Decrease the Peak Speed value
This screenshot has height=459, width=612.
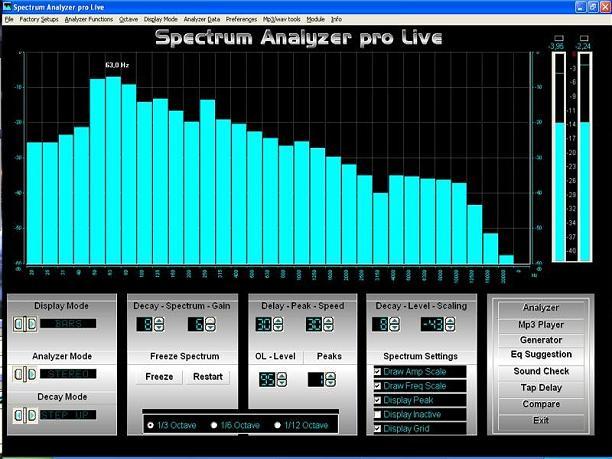click(x=328, y=328)
